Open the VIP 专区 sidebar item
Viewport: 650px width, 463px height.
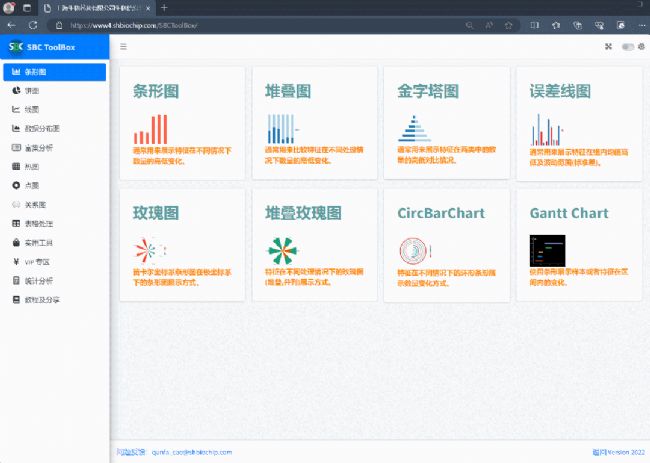(36, 262)
